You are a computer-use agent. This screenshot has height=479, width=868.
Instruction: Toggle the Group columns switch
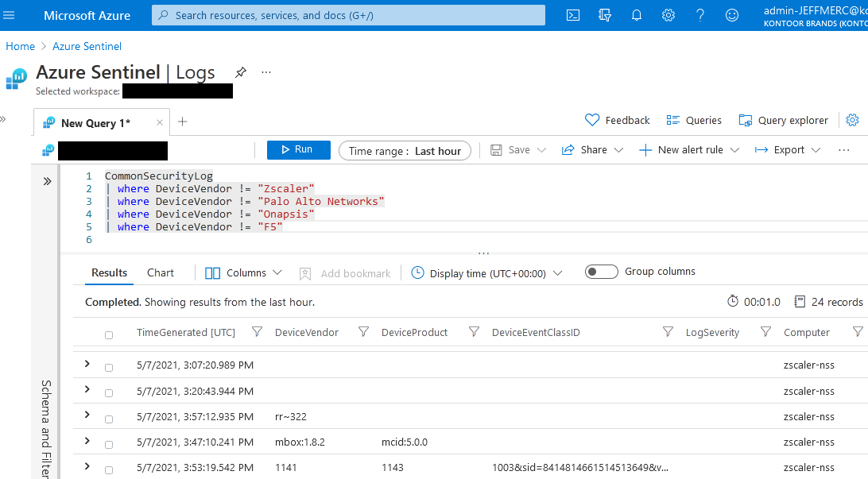point(602,271)
